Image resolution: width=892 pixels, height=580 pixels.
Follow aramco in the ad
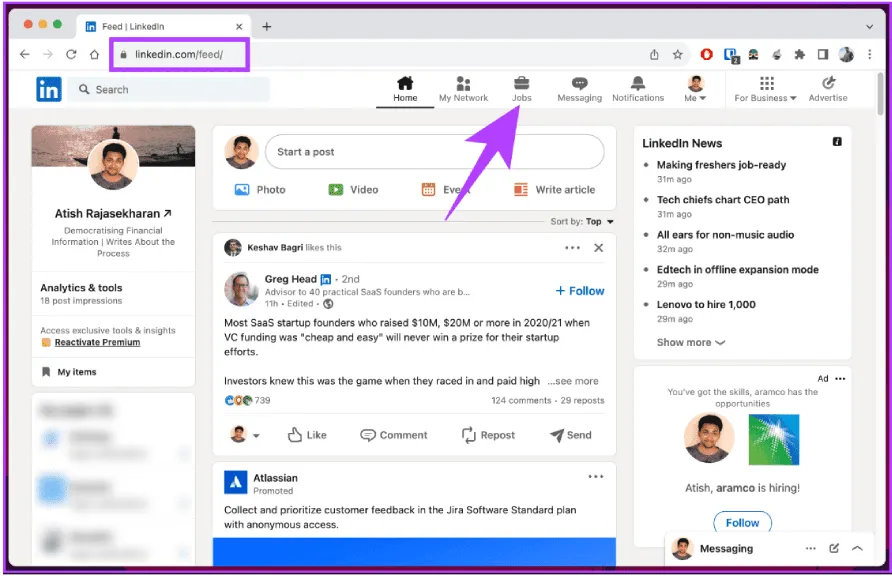(x=742, y=522)
